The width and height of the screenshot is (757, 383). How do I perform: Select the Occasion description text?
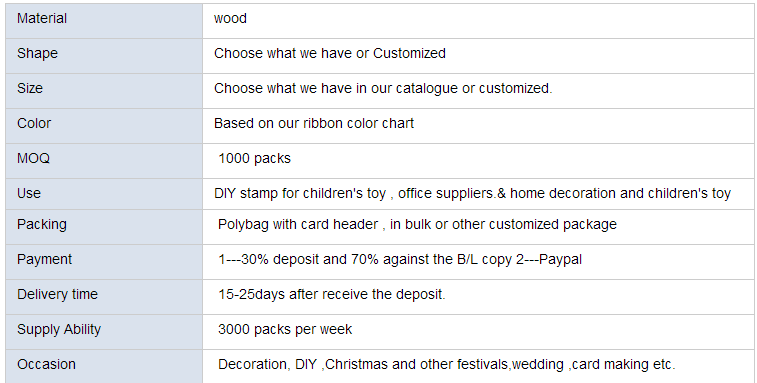point(447,364)
